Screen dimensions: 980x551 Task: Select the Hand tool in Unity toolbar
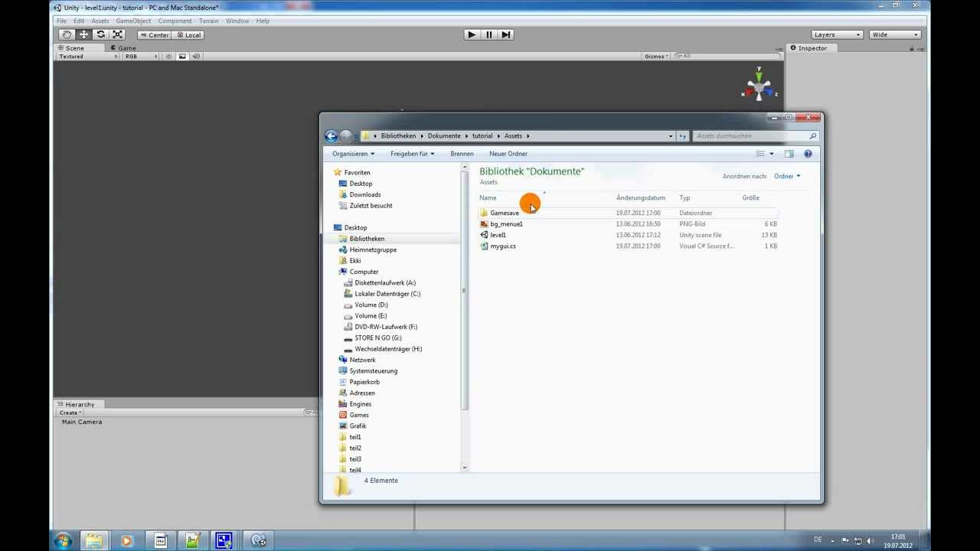[x=67, y=34]
